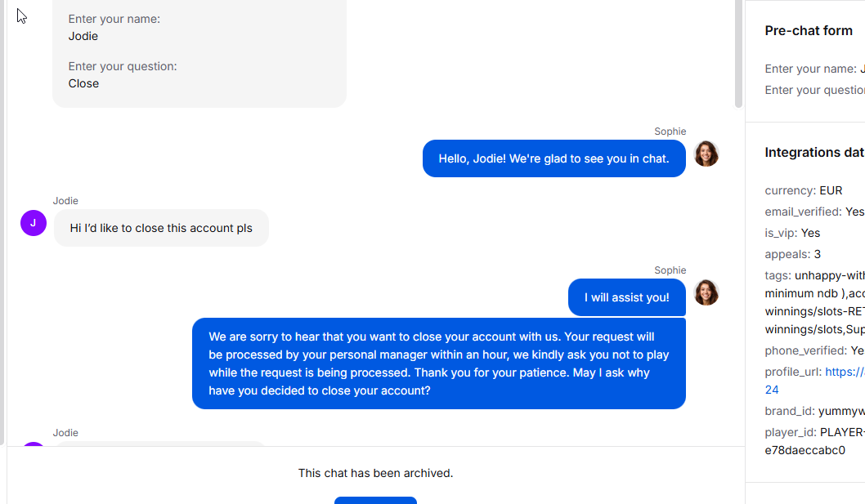Click the '24' continuation of the profile link

click(772, 390)
